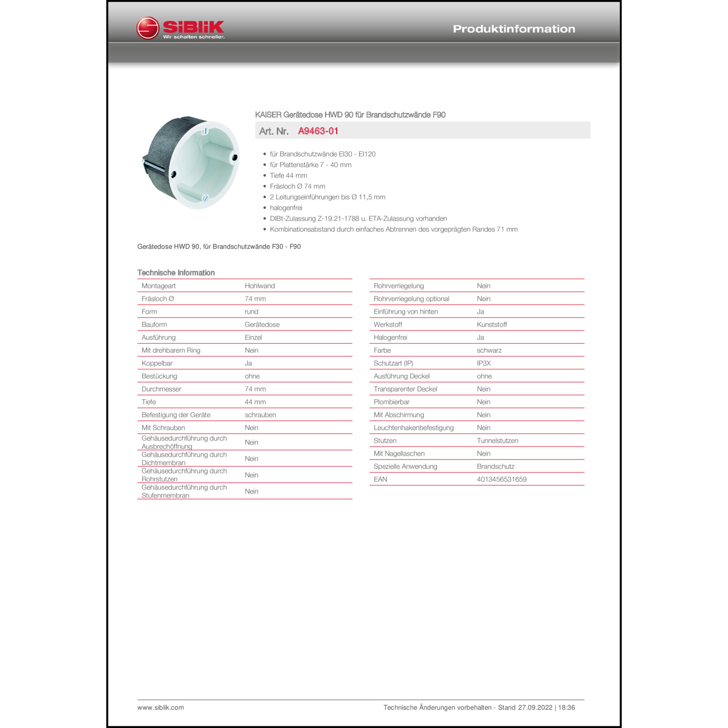Image resolution: width=728 pixels, height=728 pixels.
Task: Click the EAN number 4013456531659
Action: pyautogui.click(x=502, y=480)
